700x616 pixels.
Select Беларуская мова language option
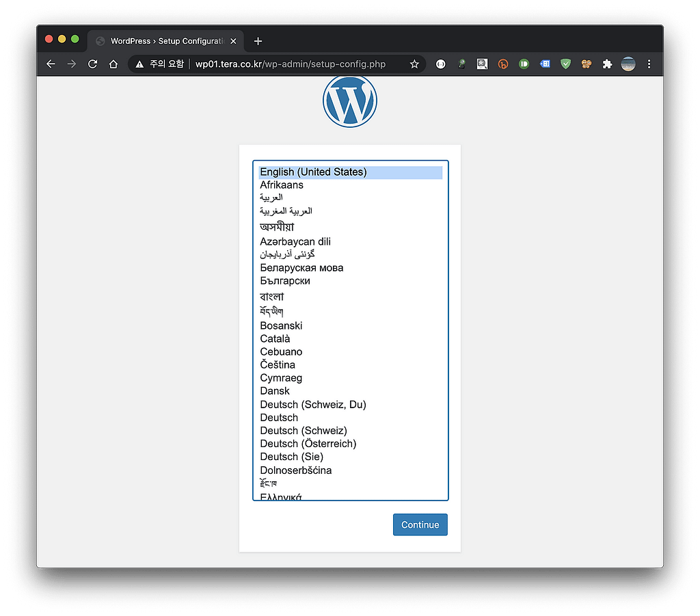click(351, 268)
